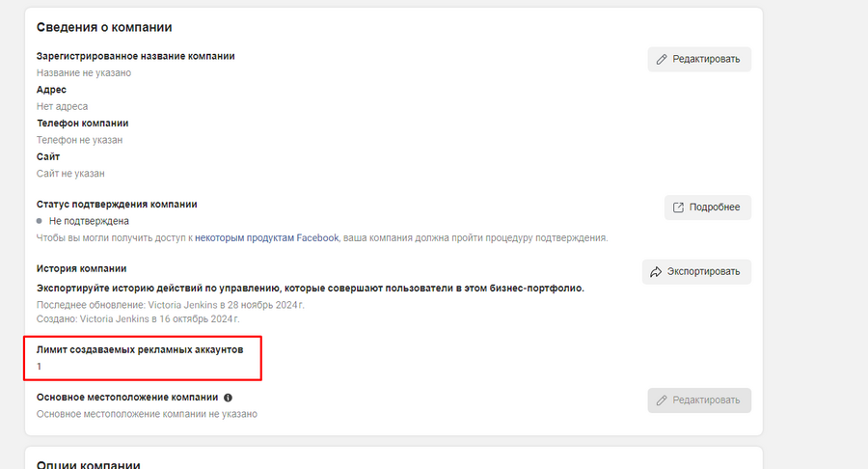Click the pencil icon on the location Редактировать button
This screenshot has height=469, width=868.
[x=661, y=400]
